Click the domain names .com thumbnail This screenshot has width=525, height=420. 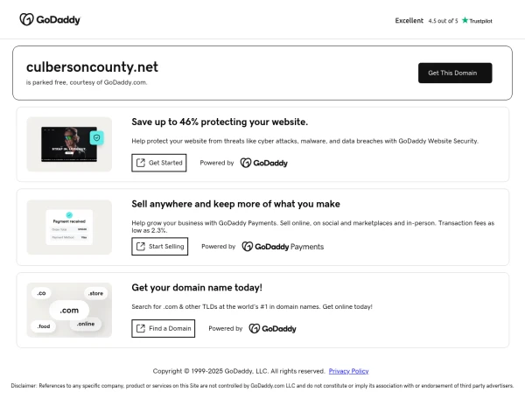click(69, 310)
